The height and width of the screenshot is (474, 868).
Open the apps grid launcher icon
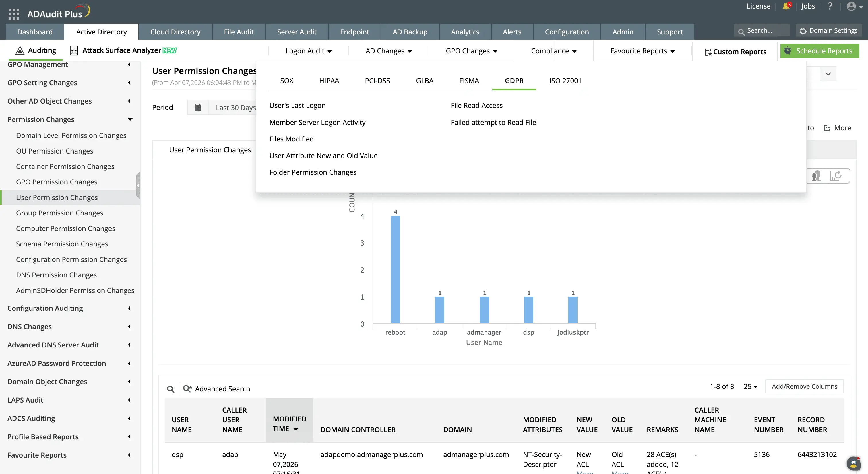[x=13, y=14]
